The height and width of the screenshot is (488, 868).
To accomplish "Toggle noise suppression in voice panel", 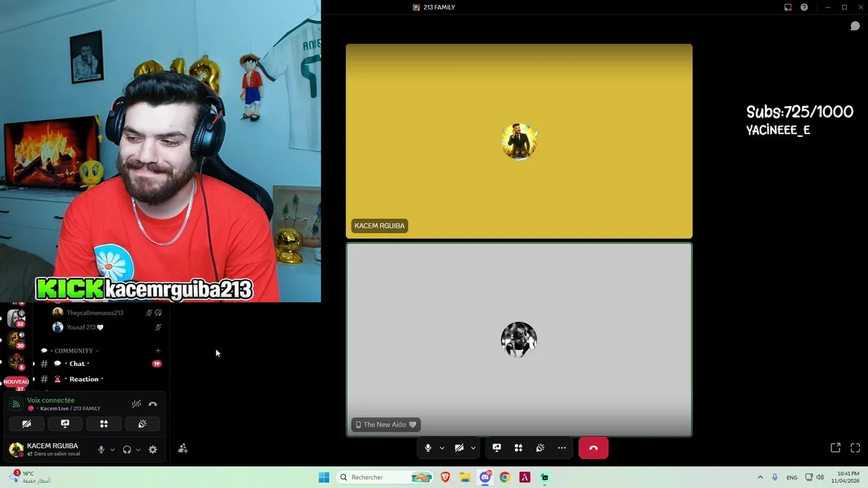I will pos(136,404).
